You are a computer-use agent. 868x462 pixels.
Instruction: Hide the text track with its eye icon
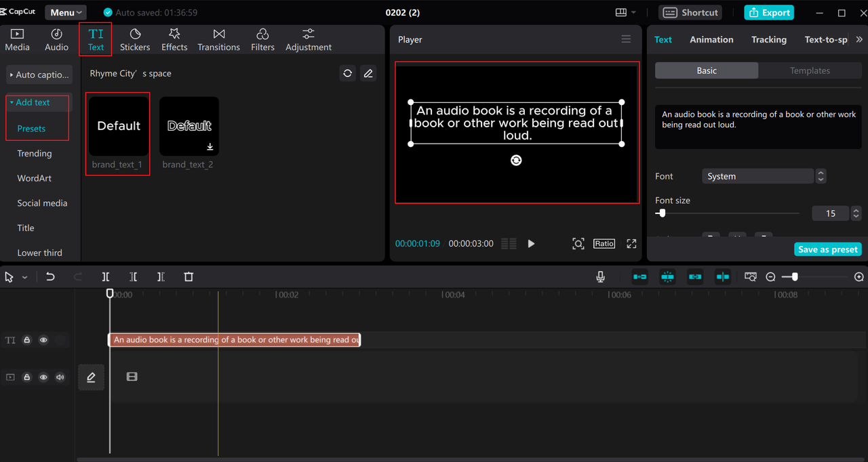[43, 340]
